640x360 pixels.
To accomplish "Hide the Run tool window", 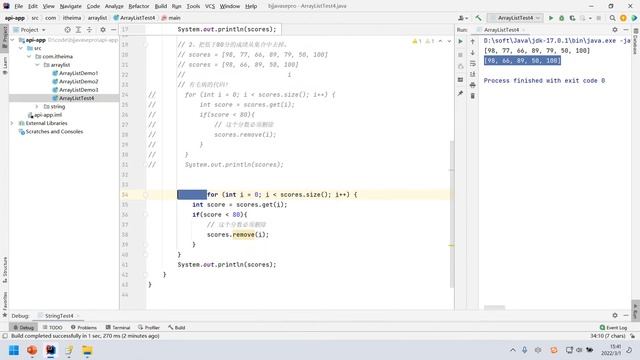I will pos(626,30).
